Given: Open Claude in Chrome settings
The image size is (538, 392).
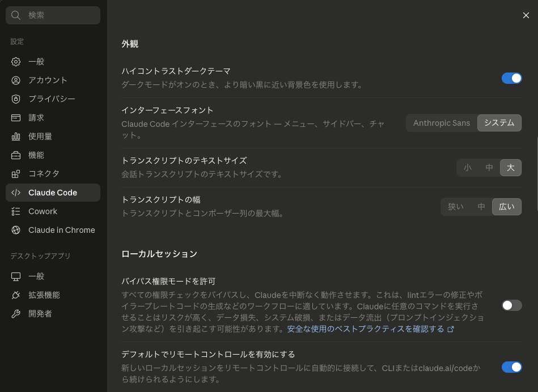Looking at the screenshot, I should coord(53,230).
